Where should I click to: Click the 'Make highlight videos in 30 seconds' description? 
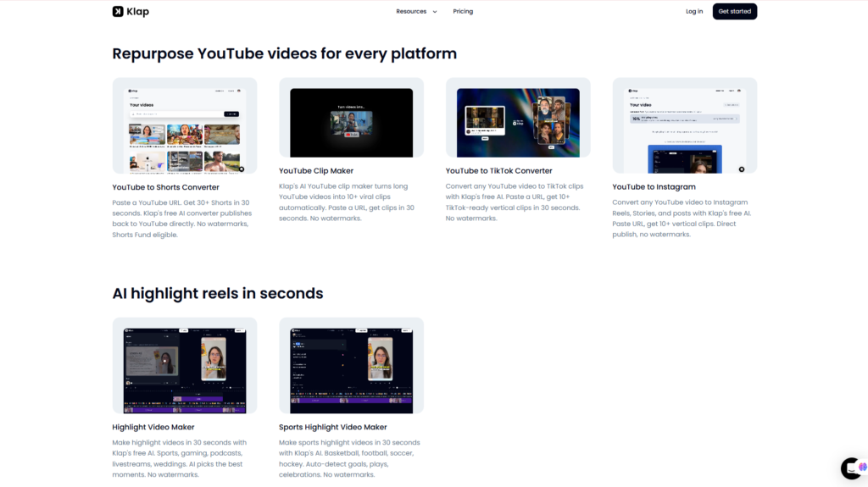pyautogui.click(x=180, y=459)
